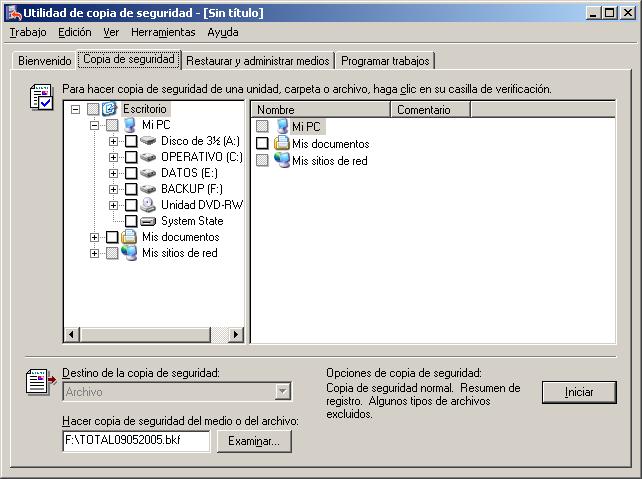642x479 pixels.
Task: Click the floppy Disco de 3½ (A:) icon
Action: coord(148,141)
